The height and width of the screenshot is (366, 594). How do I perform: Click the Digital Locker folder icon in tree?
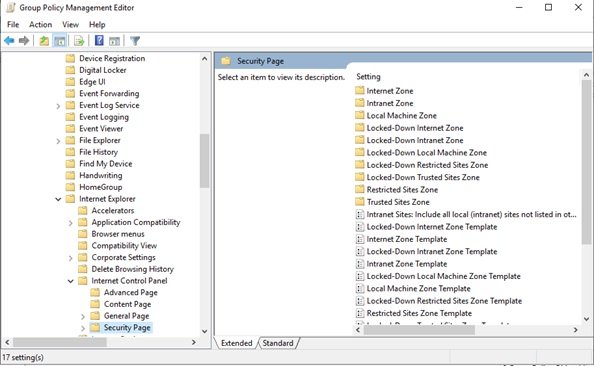click(x=70, y=70)
